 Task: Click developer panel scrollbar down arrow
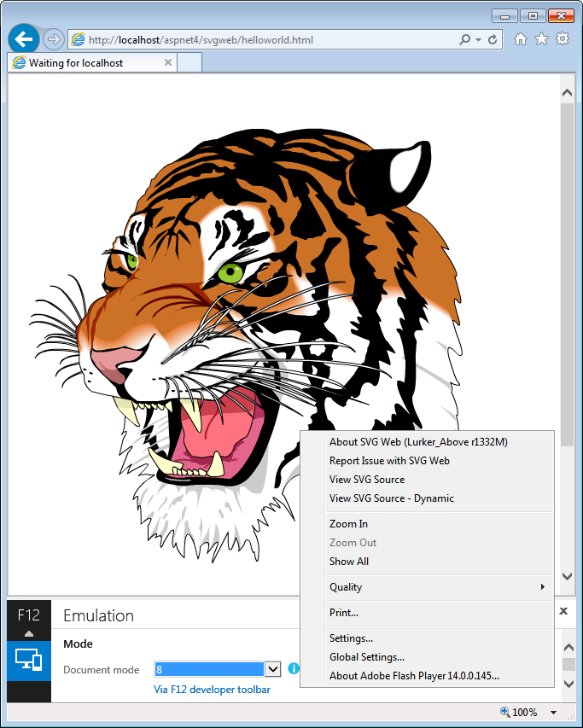pyautogui.click(x=568, y=684)
